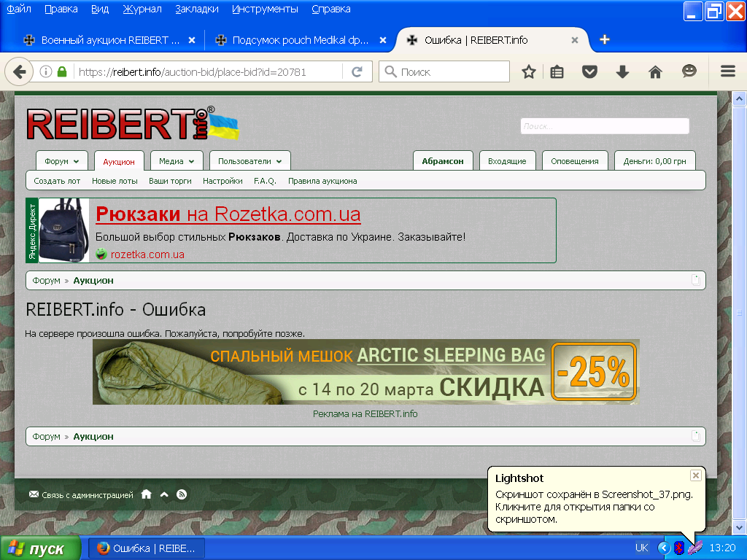Open the 'Ваши торги' link
The width and height of the screenshot is (747, 560).
coord(170,181)
